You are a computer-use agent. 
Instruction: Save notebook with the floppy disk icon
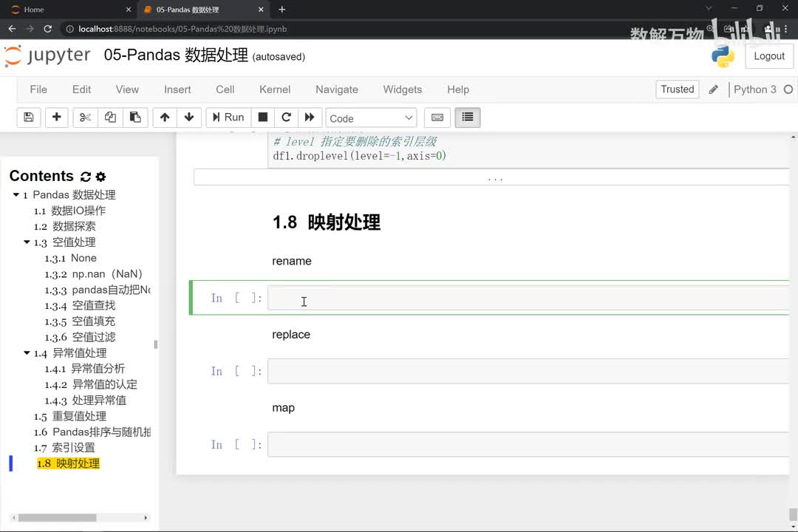(x=29, y=117)
